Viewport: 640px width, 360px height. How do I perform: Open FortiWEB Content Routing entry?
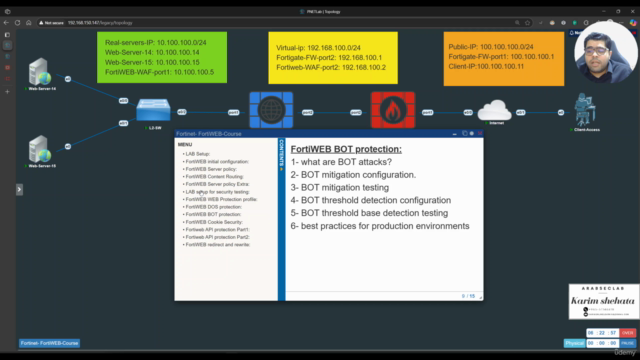tap(214, 177)
